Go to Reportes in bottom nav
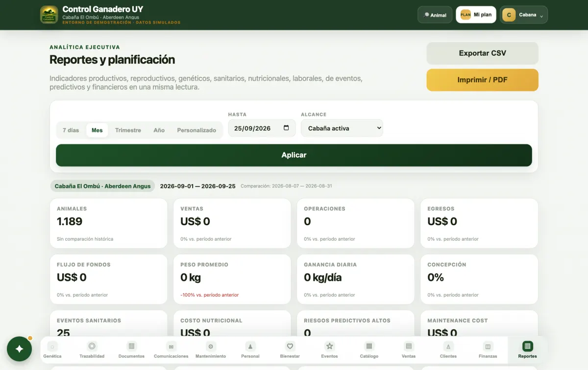Image resolution: width=588 pixels, height=370 pixels. click(527, 350)
